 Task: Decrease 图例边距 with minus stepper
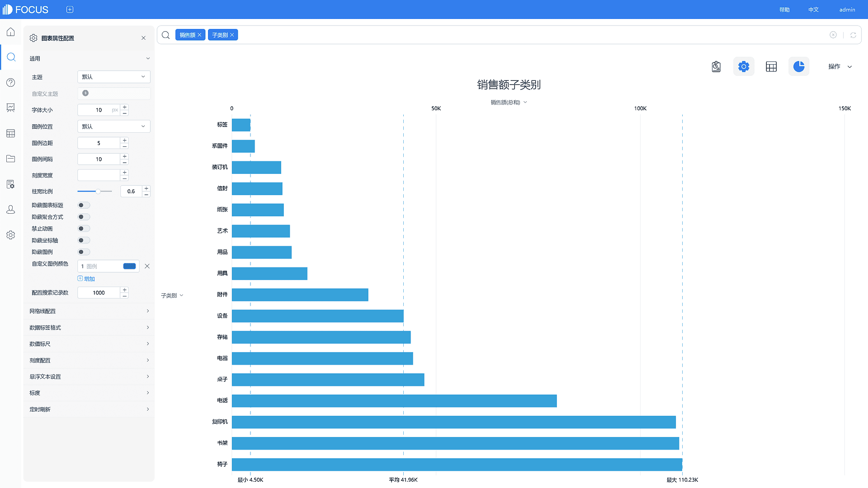pos(125,146)
